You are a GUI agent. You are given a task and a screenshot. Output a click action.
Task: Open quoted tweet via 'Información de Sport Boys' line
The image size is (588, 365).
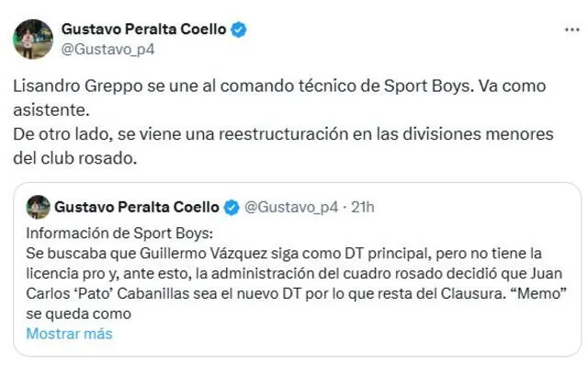(x=119, y=234)
